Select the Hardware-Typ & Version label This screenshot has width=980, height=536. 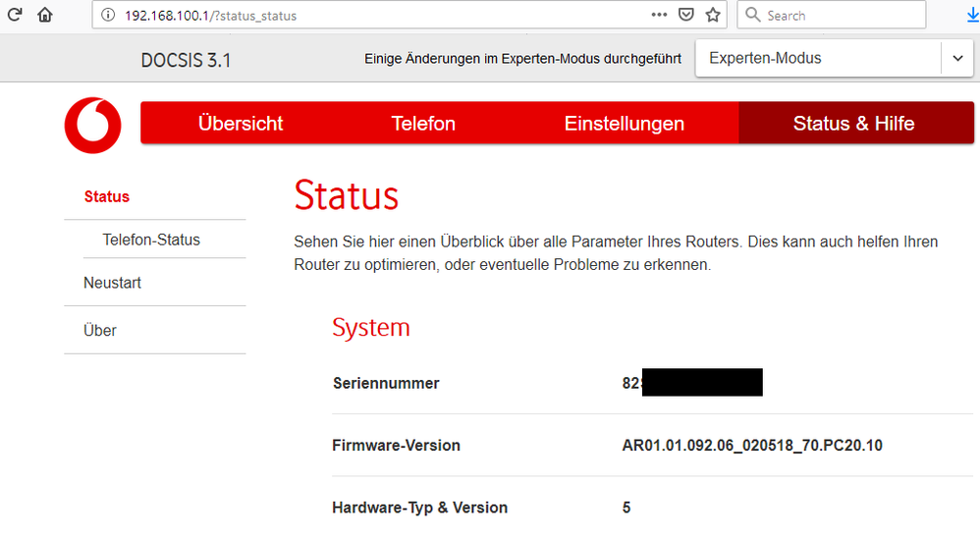(x=420, y=508)
